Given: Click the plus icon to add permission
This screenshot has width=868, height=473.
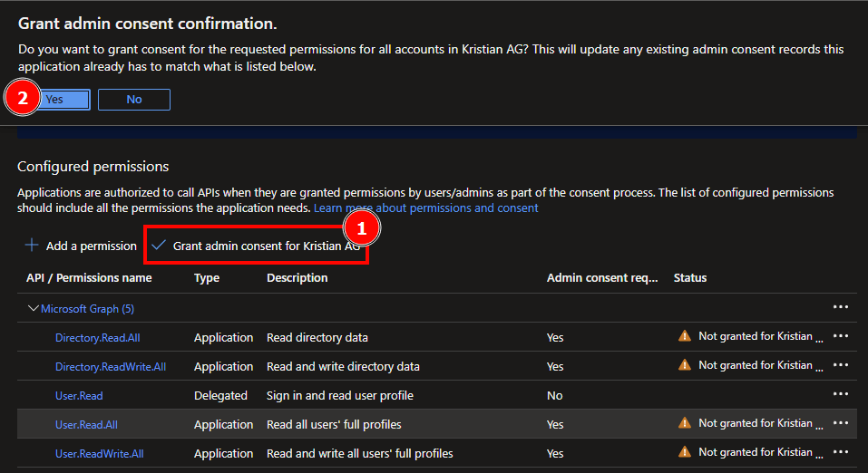Looking at the screenshot, I should coord(32,246).
